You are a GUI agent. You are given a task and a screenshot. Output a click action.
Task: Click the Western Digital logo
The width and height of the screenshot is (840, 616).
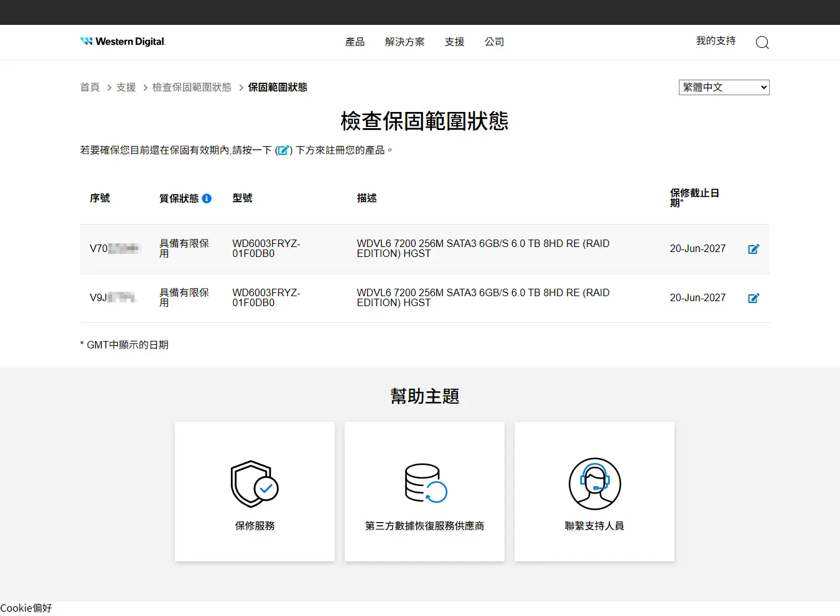point(123,42)
